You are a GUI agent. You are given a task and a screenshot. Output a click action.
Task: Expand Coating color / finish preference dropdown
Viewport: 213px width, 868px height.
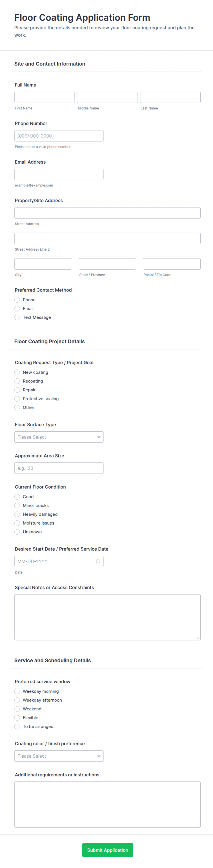pyautogui.click(x=59, y=756)
